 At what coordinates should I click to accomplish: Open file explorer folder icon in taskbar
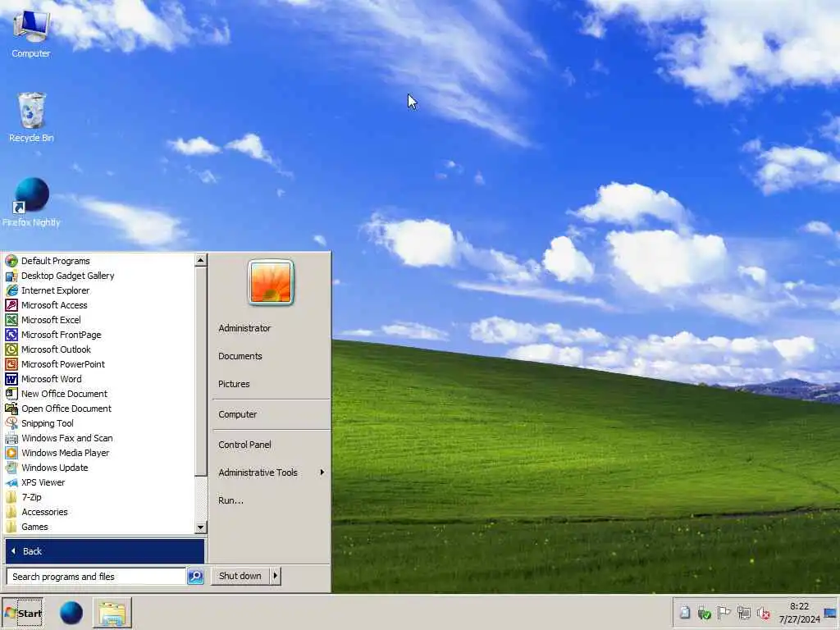(112, 614)
